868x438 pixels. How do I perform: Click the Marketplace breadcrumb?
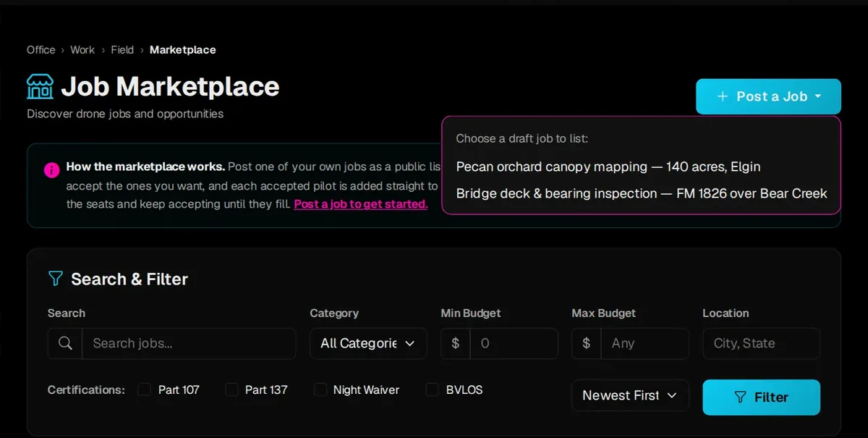point(183,50)
